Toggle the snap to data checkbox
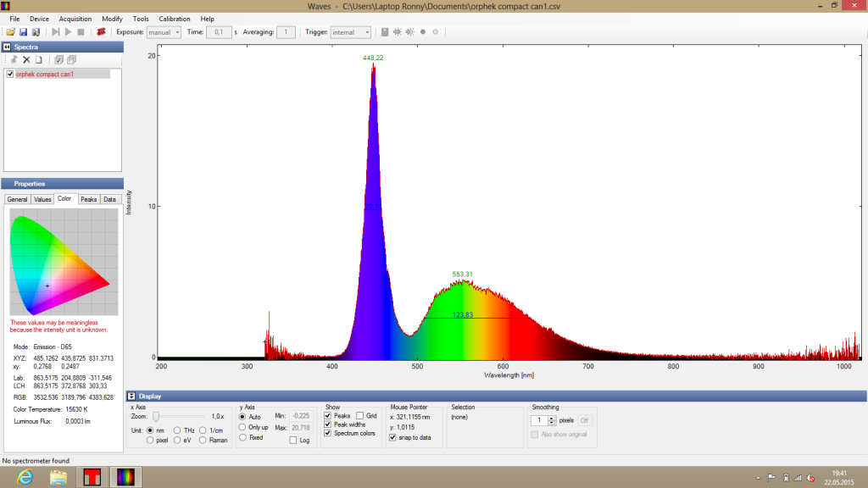 pyautogui.click(x=392, y=437)
